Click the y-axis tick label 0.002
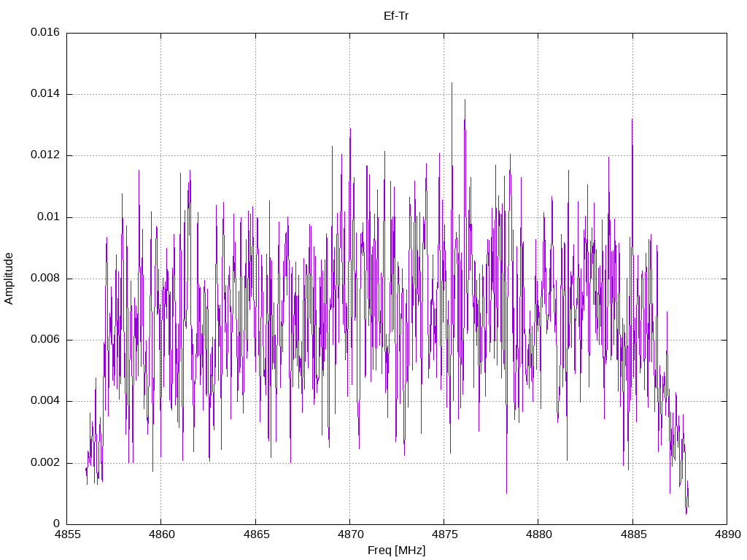This screenshot has width=747, height=560. coord(45,463)
